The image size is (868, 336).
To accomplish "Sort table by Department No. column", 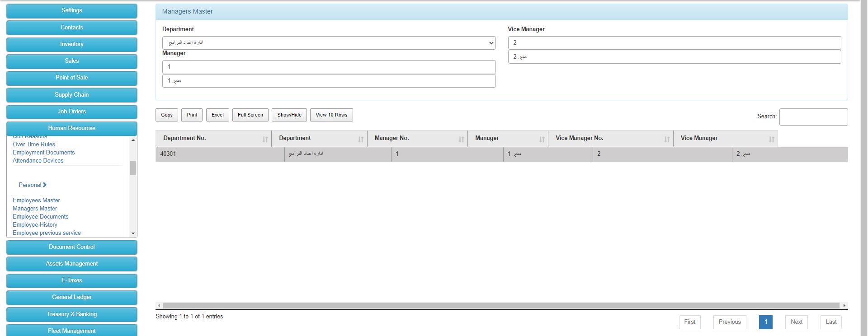I will pos(265,139).
